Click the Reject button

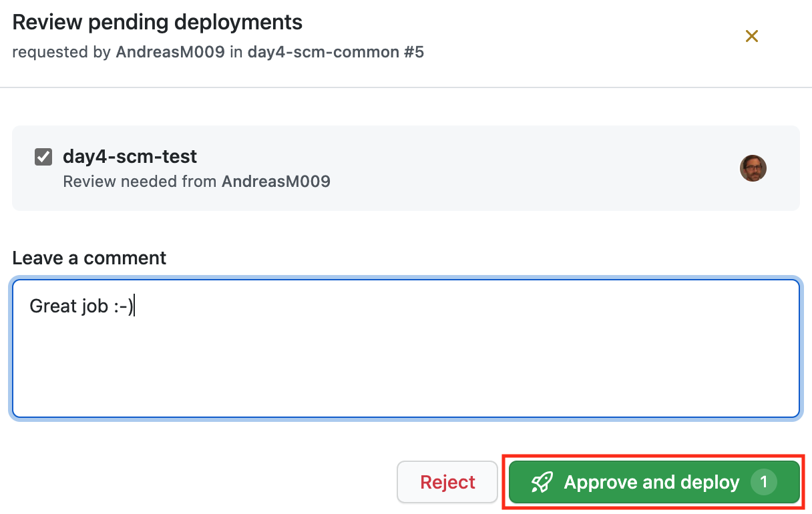[447, 482]
